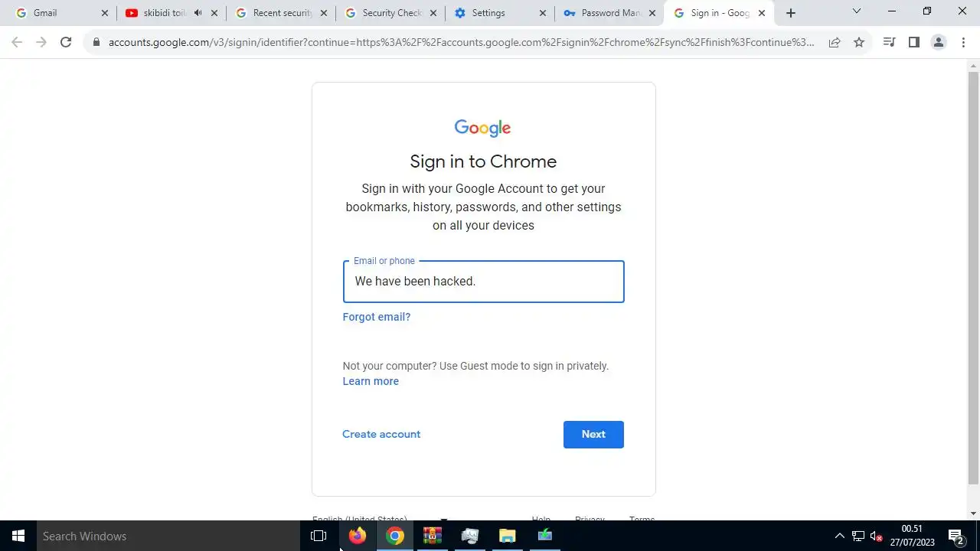Open Chrome's three-dot menu
Viewport: 980px width, 551px height.
coord(963,42)
